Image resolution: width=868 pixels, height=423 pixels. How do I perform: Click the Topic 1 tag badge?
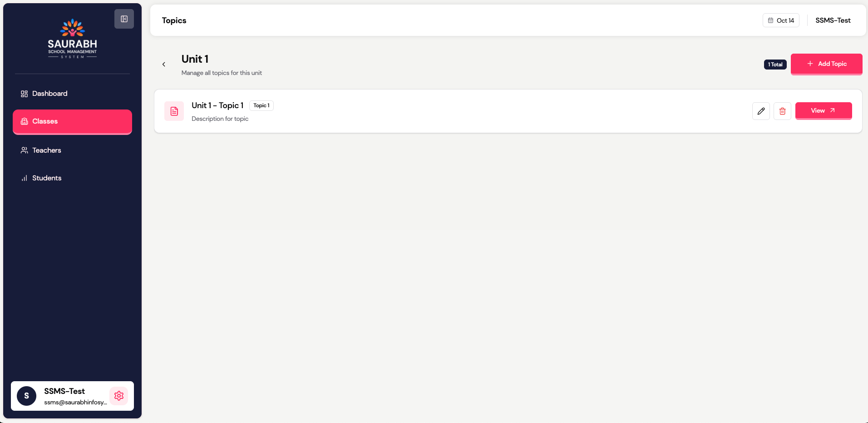[x=261, y=105]
